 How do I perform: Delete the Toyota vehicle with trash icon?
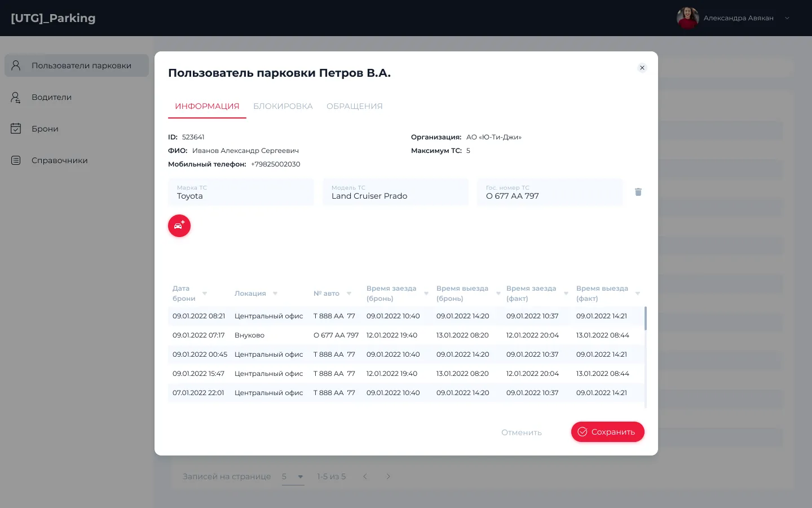coord(638,192)
